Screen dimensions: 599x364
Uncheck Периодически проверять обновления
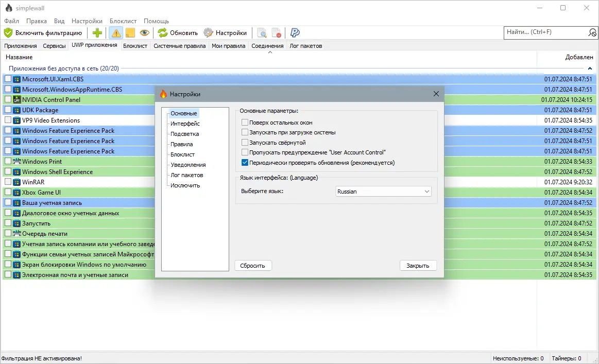[x=245, y=163]
